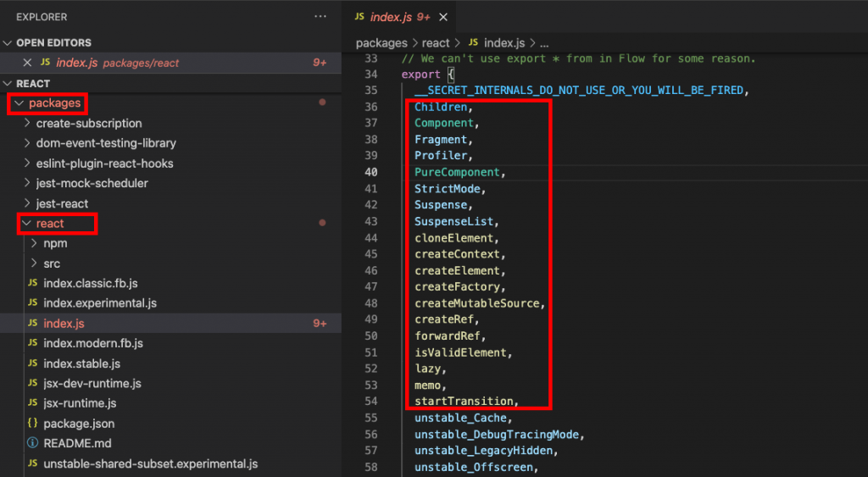The height and width of the screenshot is (477, 868).
Task: Close the index.js editor tab
Action: [442, 17]
